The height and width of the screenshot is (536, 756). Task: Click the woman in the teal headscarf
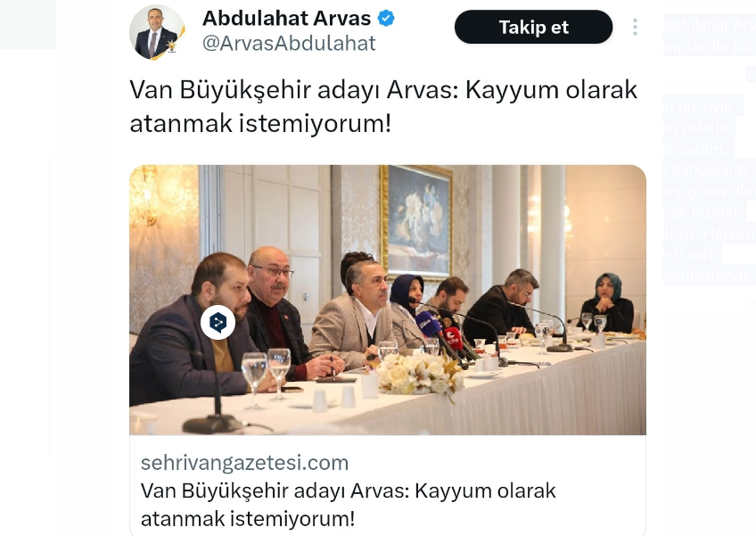tap(608, 303)
